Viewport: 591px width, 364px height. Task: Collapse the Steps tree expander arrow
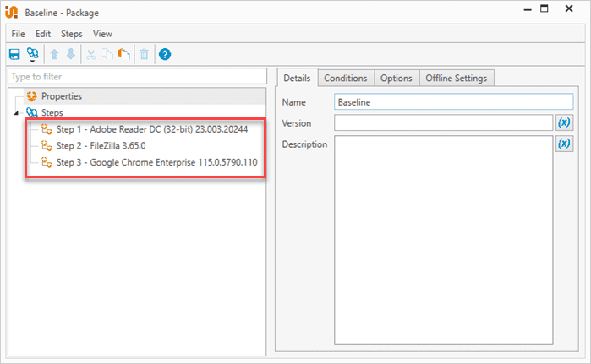(16, 113)
